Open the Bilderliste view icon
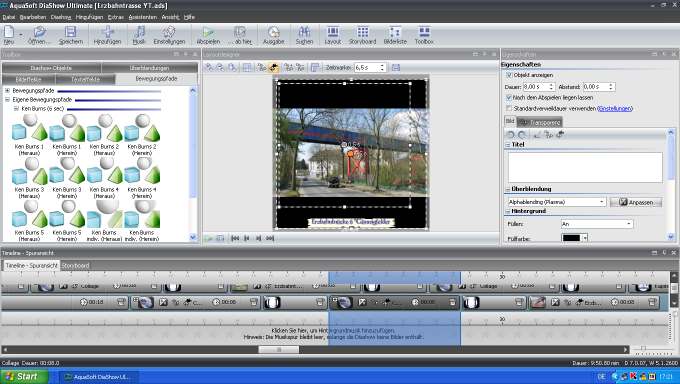This screenshot has height=384, width=680. click(x=395, y=34)
